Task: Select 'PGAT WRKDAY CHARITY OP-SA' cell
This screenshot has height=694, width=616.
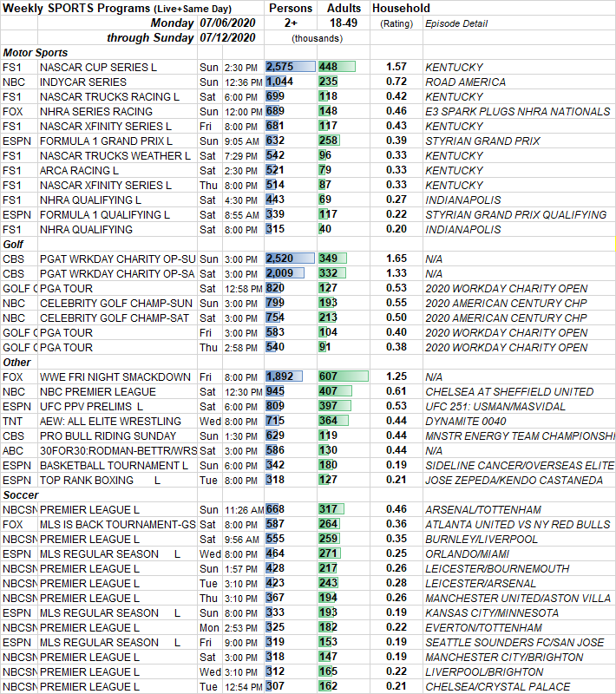Action: click(117, 274)
